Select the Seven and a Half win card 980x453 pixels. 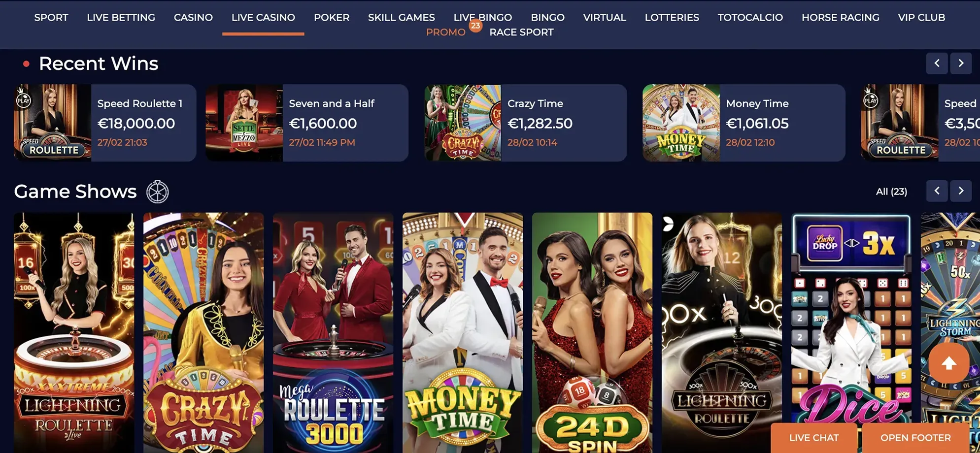click(x=307, y=123)
